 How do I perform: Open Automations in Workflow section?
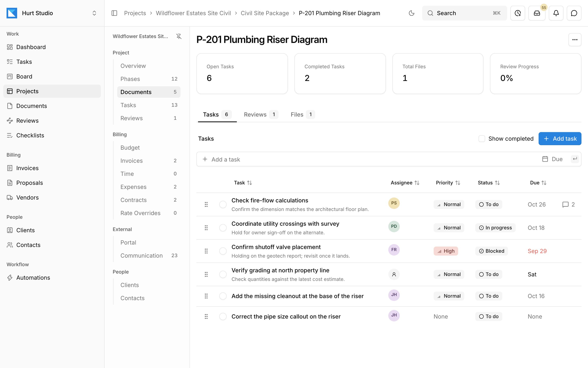[x=52, y=278]
